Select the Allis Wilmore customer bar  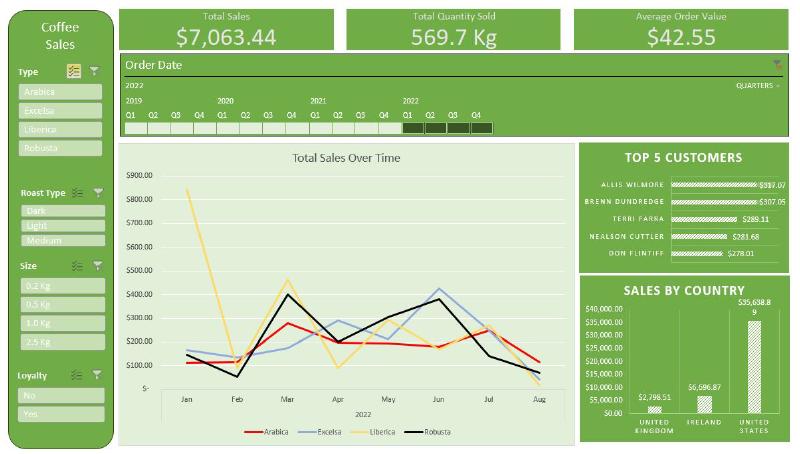(715, 185)
